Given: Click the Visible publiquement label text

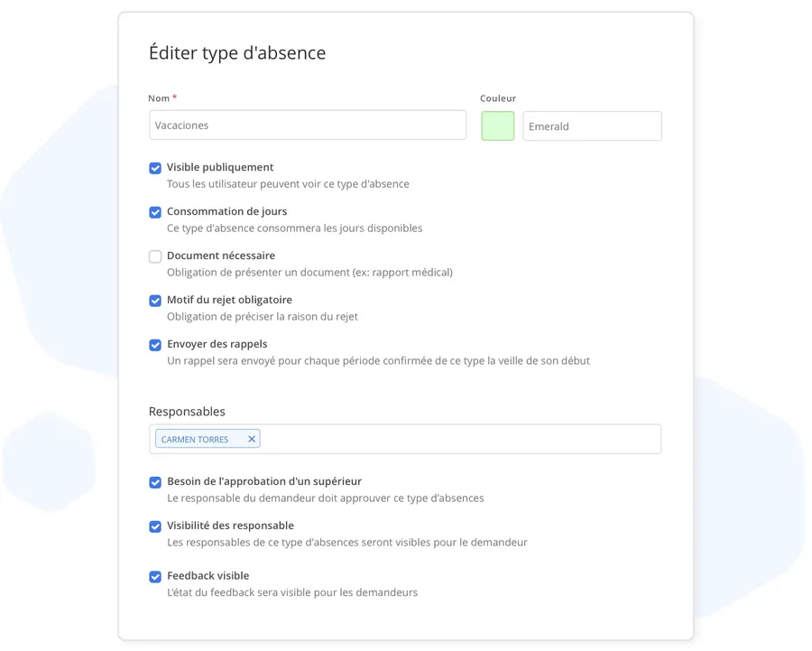Looking at the screenshot, I should [220, 167].
